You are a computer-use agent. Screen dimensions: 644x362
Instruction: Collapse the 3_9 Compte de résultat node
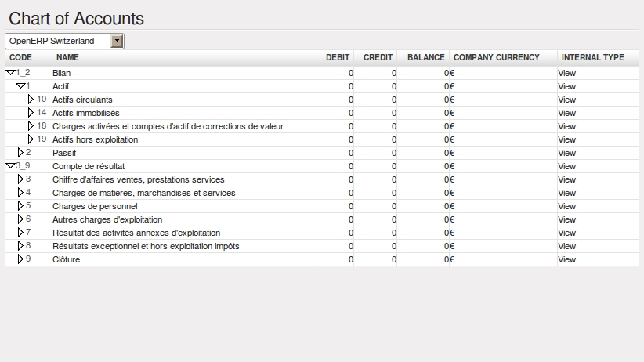click(10, 166)
